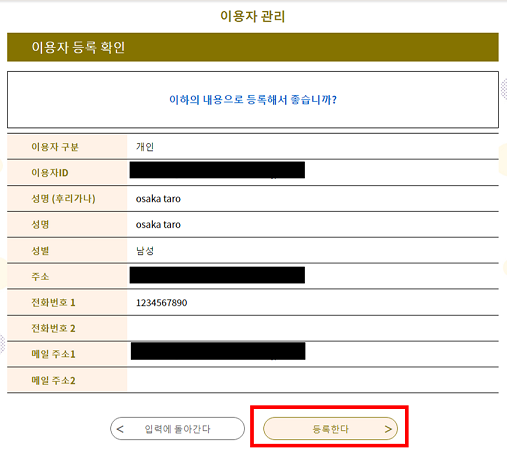
Task: Click the right arrow on 등록한다
Action: click(388, 429)
